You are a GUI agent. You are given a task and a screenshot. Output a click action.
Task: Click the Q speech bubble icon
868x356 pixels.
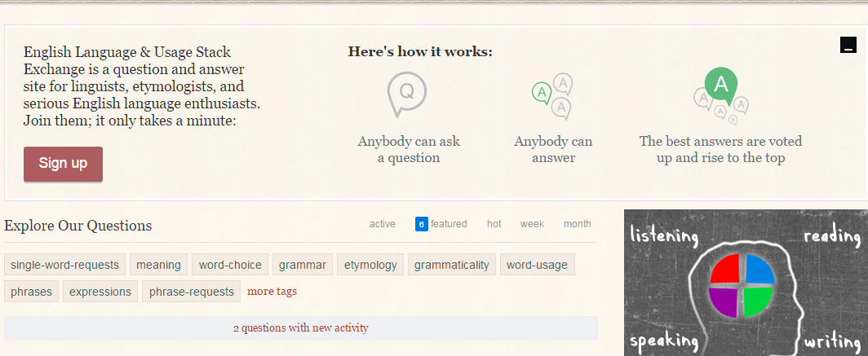[406, 94]
